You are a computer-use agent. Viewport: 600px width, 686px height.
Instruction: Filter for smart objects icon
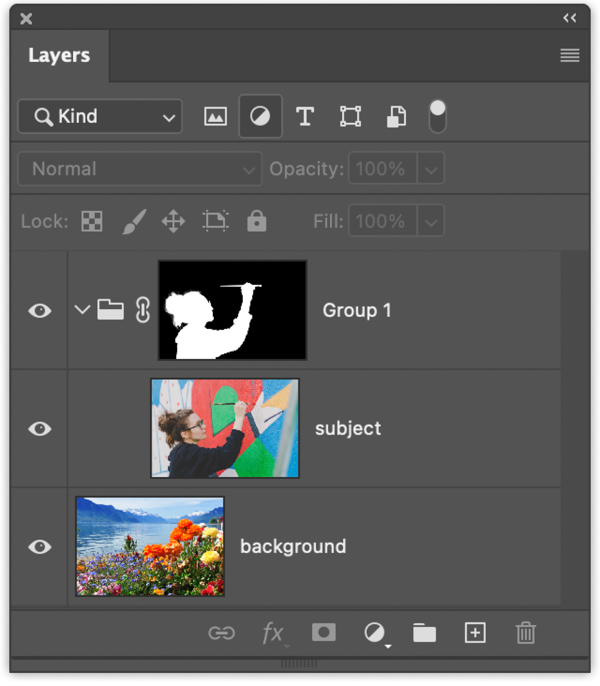tap(396, 117)
